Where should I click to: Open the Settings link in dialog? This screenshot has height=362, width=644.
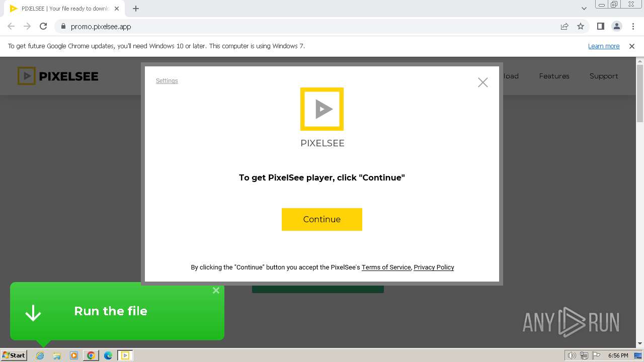(167, 81)
